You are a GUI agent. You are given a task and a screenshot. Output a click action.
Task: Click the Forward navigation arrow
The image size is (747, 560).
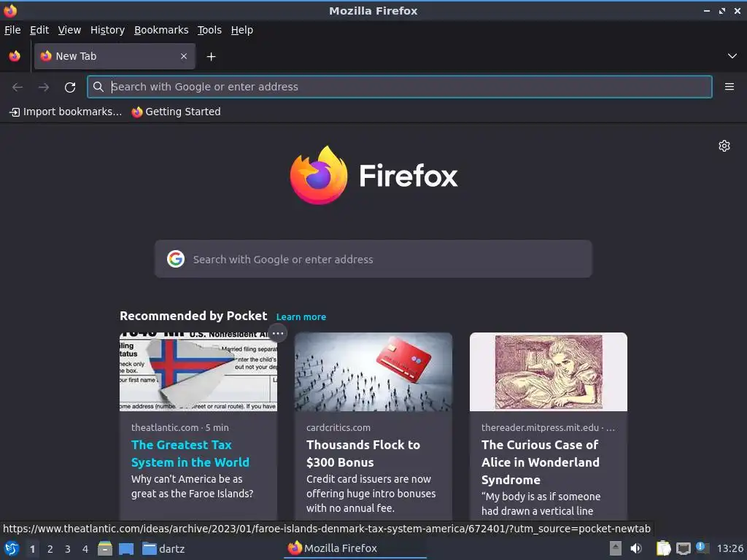pos(44,87)
